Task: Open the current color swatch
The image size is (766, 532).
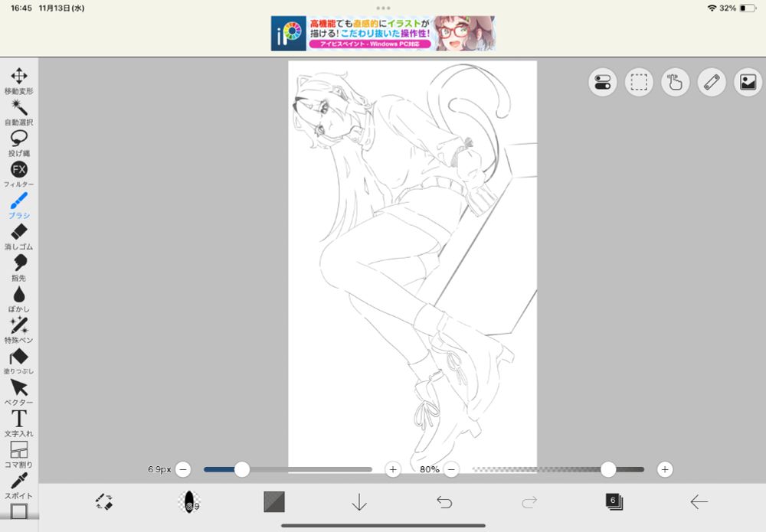Action: pyautogui.click(x=274, y=501)
